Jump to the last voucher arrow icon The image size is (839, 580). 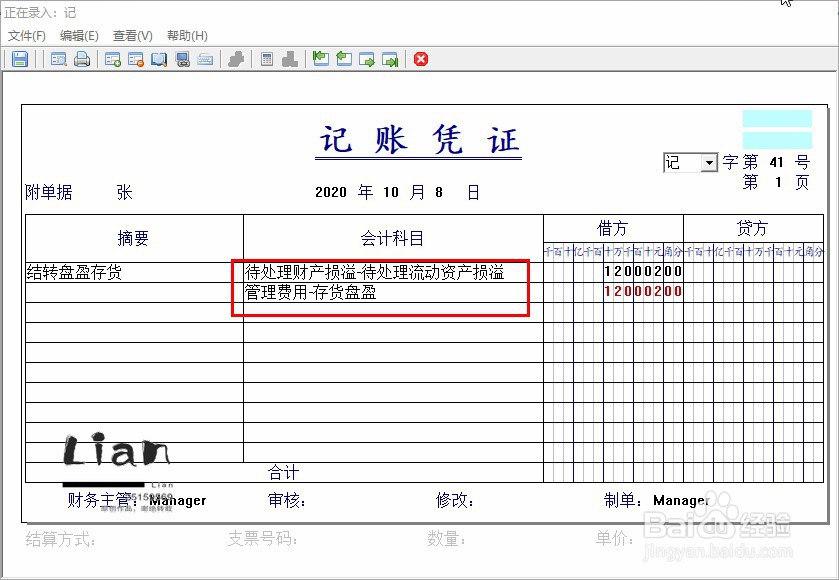[x=390, y=58]
